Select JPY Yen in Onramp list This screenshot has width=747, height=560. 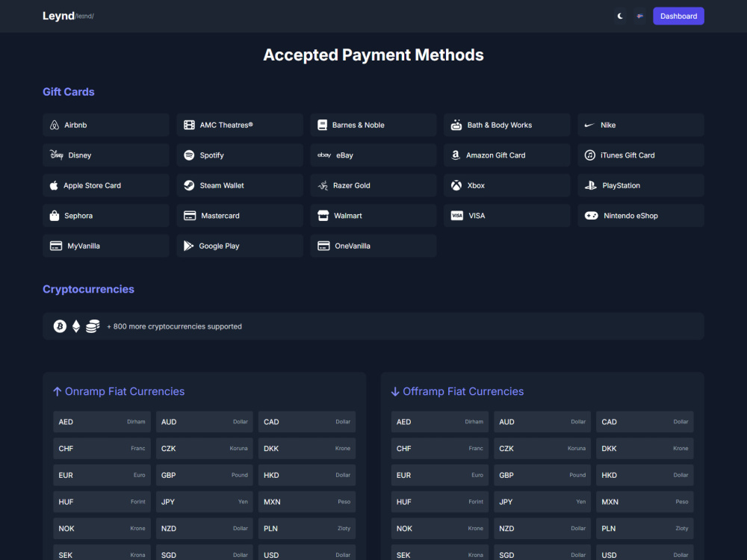(205, 502)
